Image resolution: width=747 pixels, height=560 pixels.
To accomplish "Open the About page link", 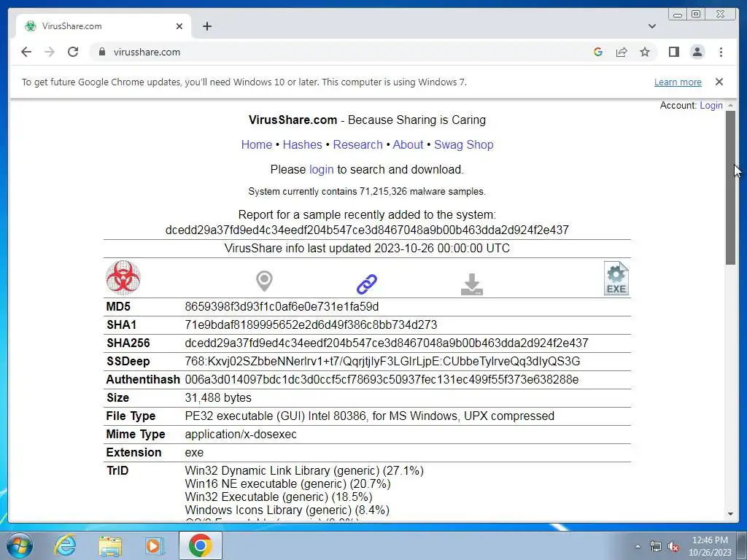I will coord(408,145).
